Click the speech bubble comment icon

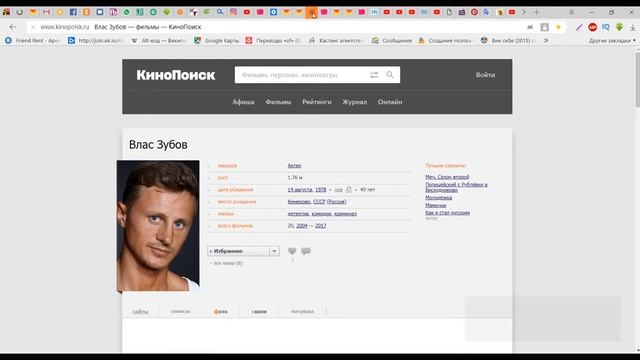click(x=306, y=251)
